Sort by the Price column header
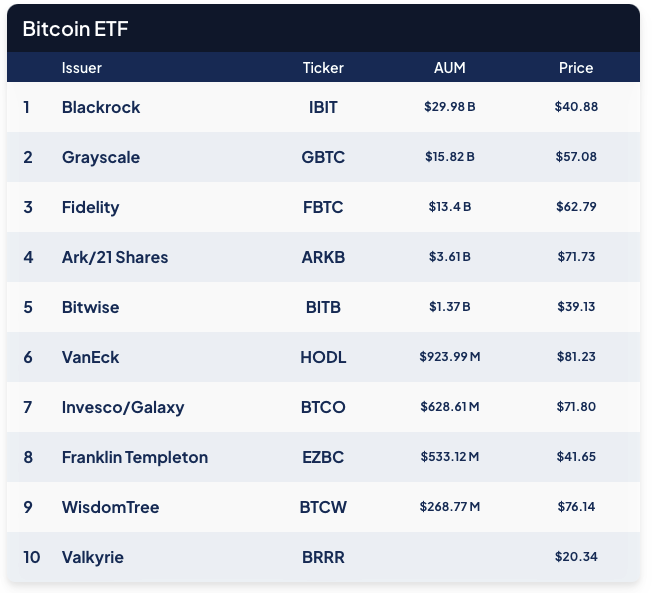Viewport: 652px width, 593px height. pyautogui.click(x=576, y=68)
